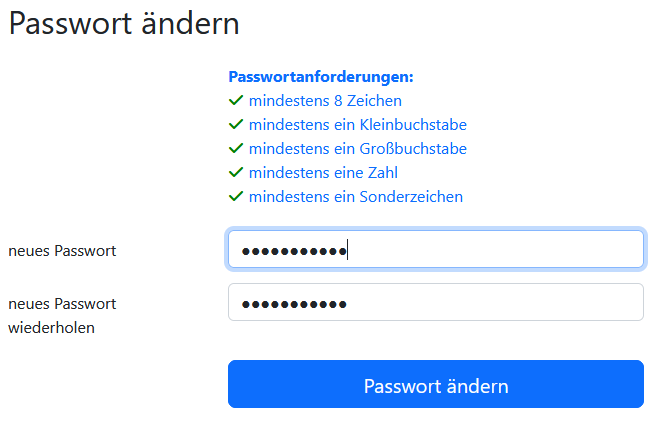Select the "mindestens ein Kleinbuchstabe" requirement text
The width and height of the screenshot is (655, 425).
(x=357, y=125)
